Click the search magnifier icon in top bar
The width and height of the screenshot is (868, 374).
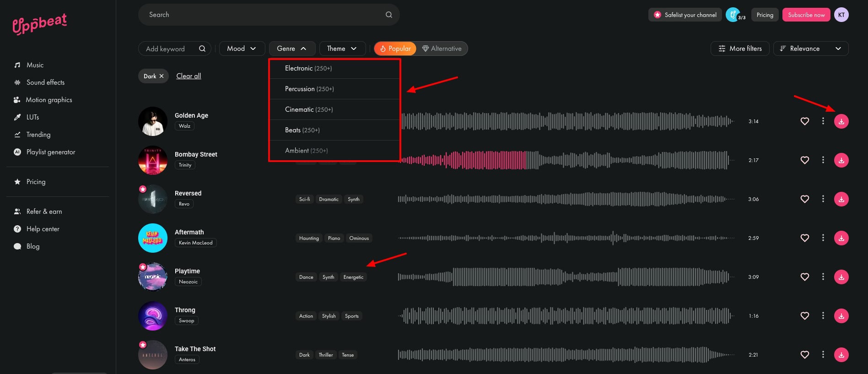[x=388, y=15]
